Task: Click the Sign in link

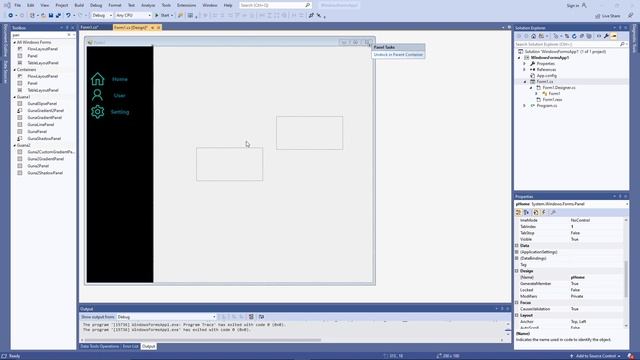Action: 573,5
